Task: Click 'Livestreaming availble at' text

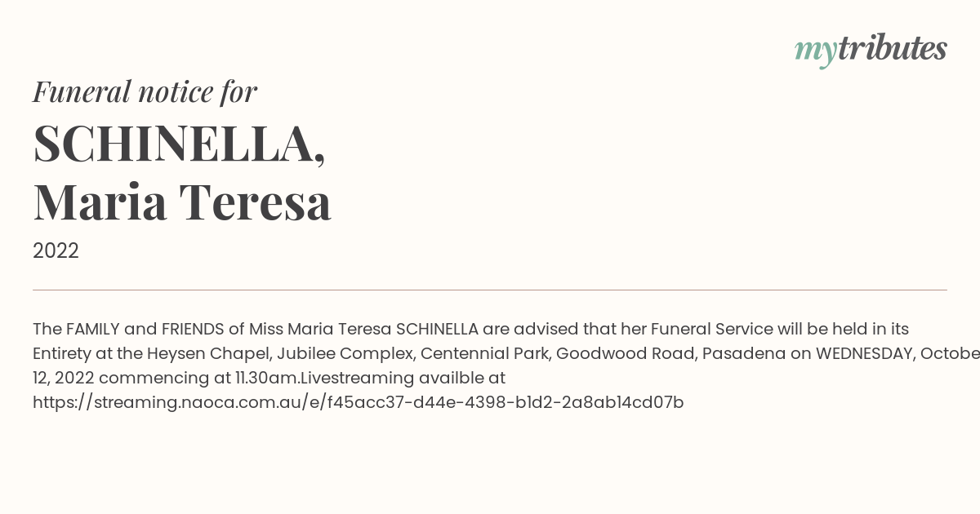Action: (399, 378)
